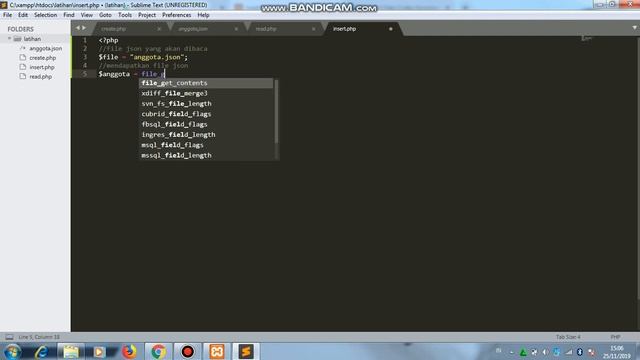Open the Help menu
Screen dimensions: 640x360
pyautogui.click(x=203, y=15)
